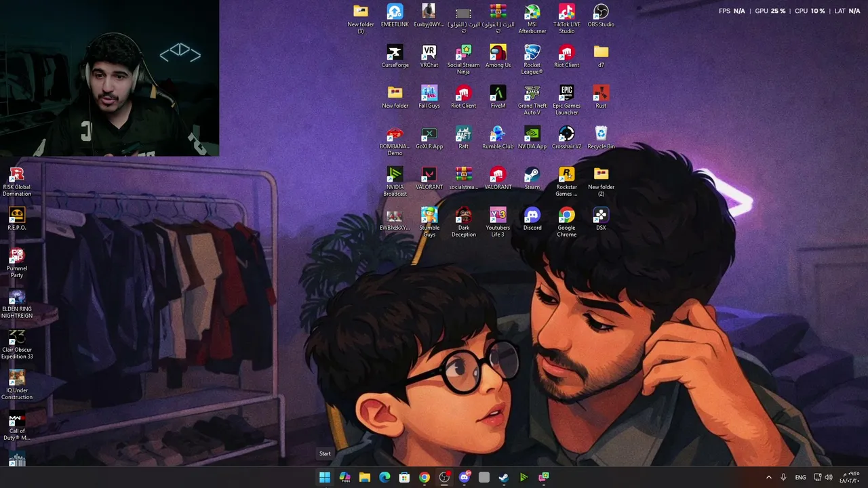Screen dimensions: 868x488
Task: Open File Explorer from the taskbar
Action: 365,477
